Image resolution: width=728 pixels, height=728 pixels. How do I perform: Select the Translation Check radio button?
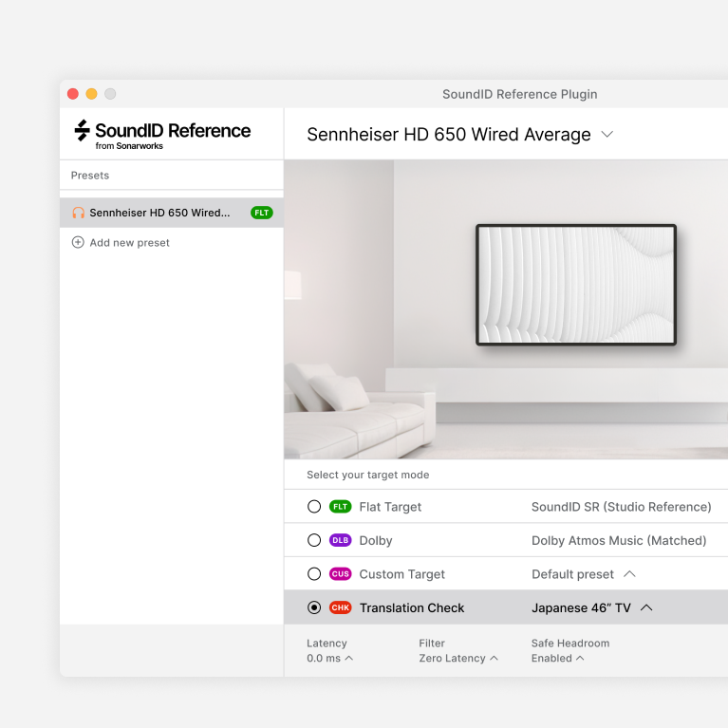click(x=314, y=607)
